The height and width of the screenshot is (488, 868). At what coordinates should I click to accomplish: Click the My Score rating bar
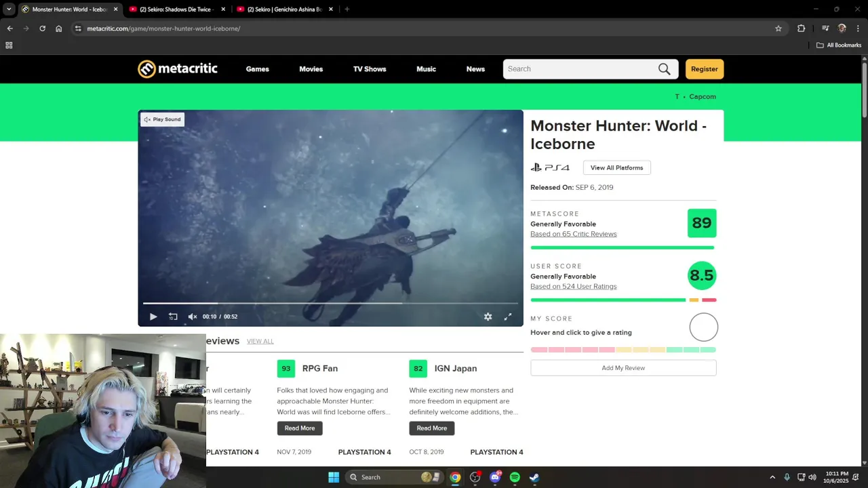[x=623, y=350]
